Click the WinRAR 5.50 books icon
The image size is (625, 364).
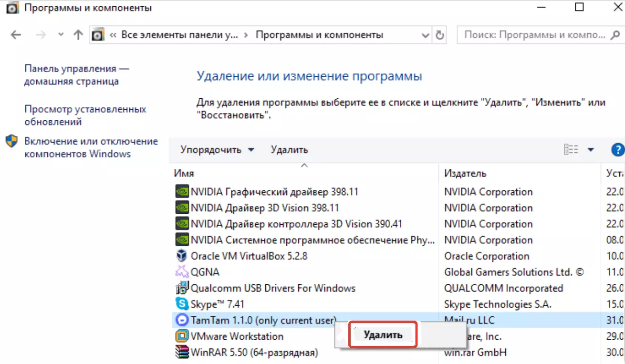pos(182,353)
